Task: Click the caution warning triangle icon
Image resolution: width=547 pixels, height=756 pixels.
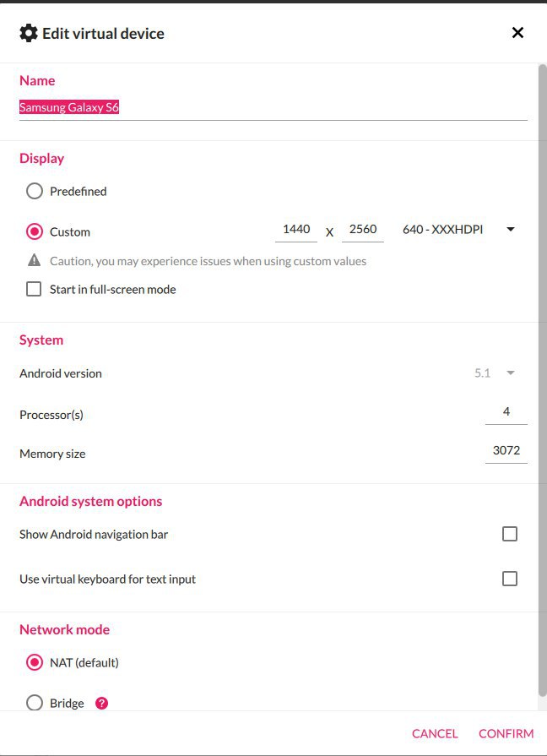Action: [x=35, y=260]
